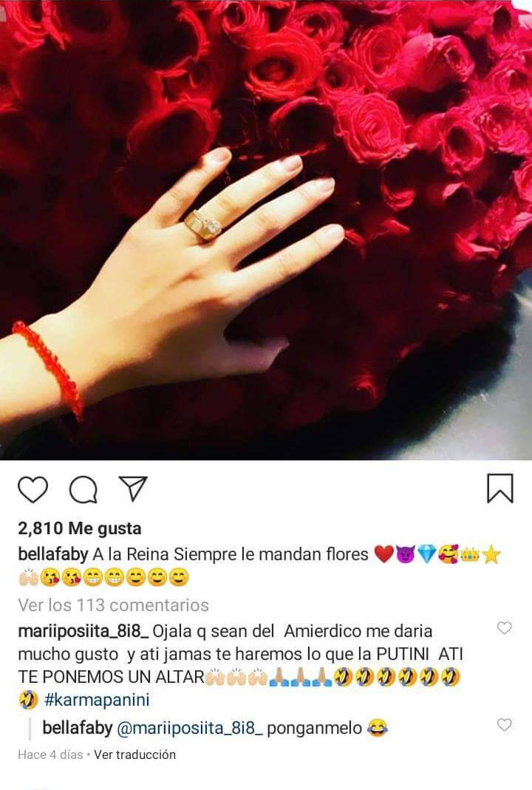Image resolution: width=532 pixels, height=790 pixels.
Task: Like the post with the heart icon
Action: click(x=33, y=489)
